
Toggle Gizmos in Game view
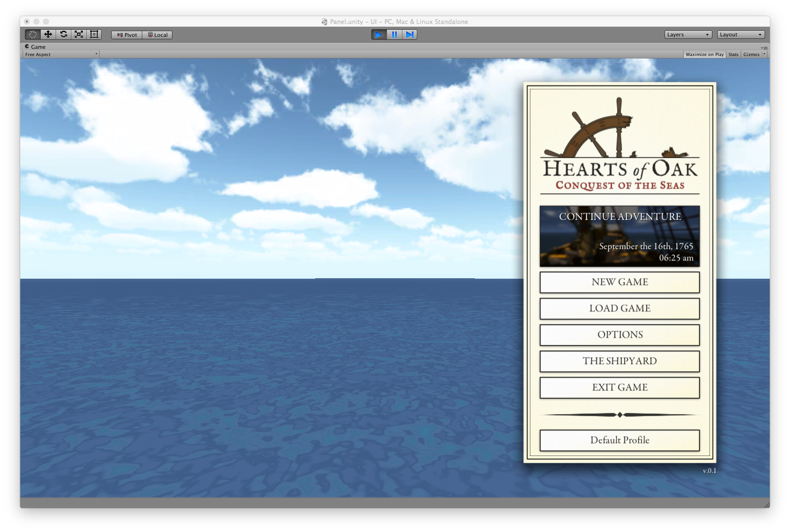pos(751,55)
